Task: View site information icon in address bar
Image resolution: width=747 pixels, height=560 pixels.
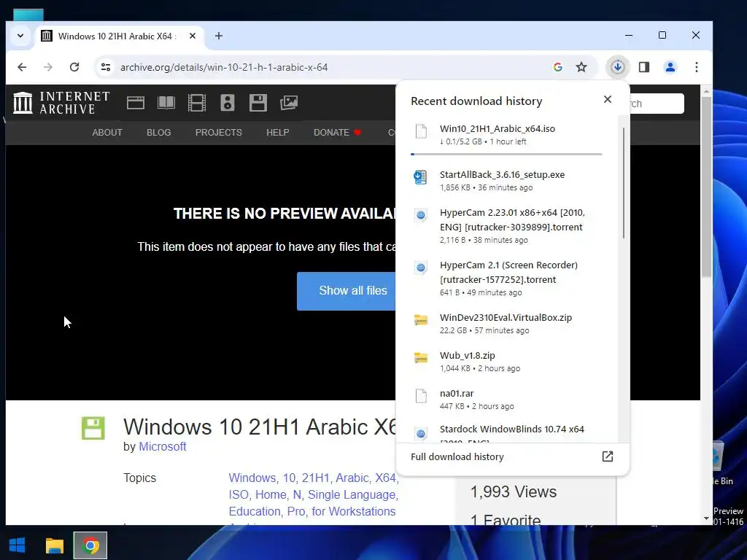Action: (106, 67)
